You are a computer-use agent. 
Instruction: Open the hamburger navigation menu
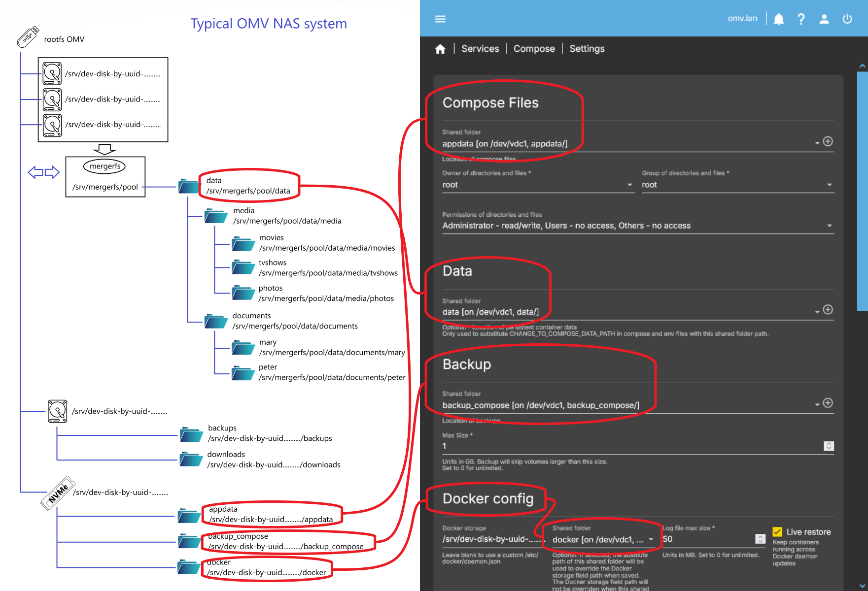440,19
